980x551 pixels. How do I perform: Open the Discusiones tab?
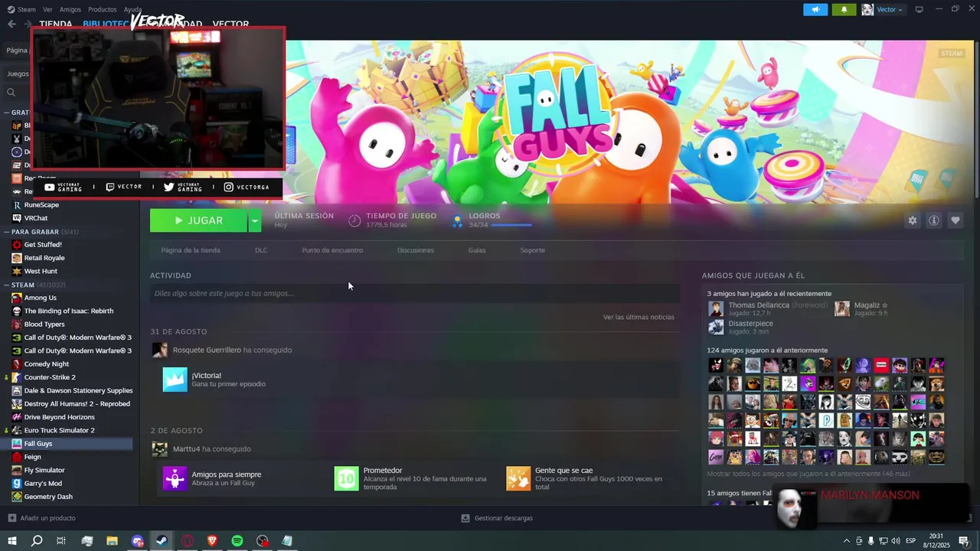[x=416, y=250]
